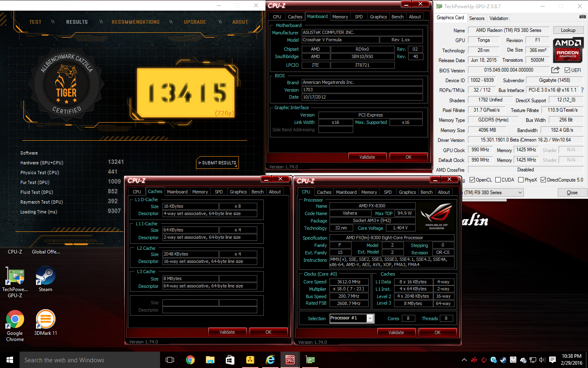Click the network tray icon

[x=532, y=360]
